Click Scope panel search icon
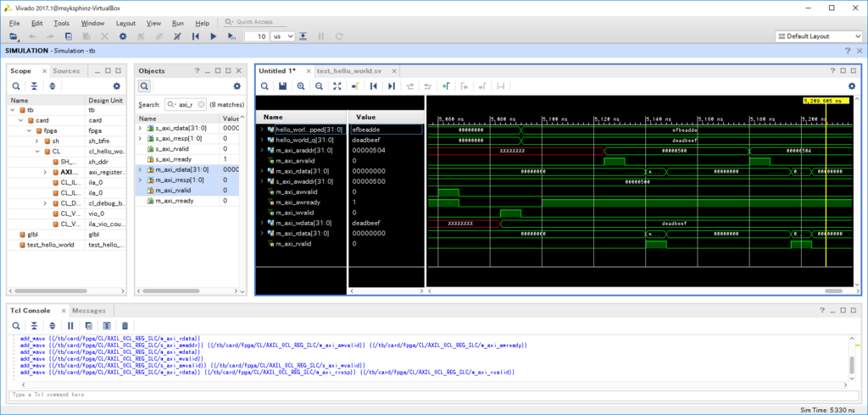The height and width of the screenshot is (415, 868). click(x=16, y=86)
